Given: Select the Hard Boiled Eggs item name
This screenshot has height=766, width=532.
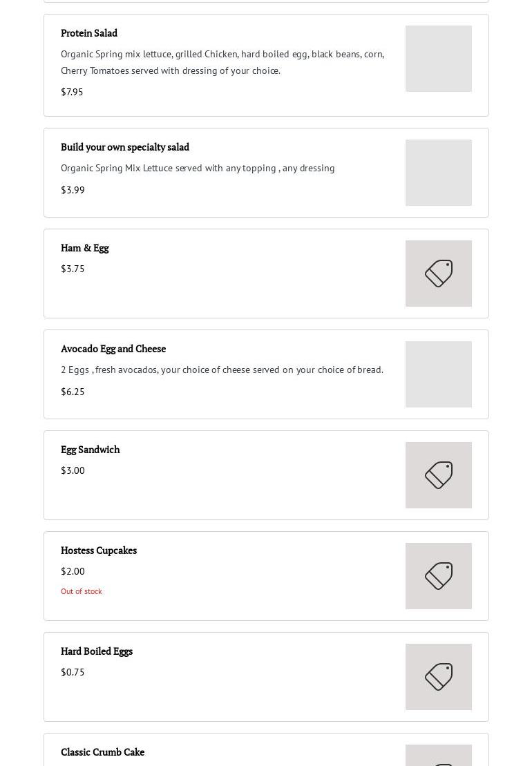Looking at the screenshot, I should click(x=97, y=651).
